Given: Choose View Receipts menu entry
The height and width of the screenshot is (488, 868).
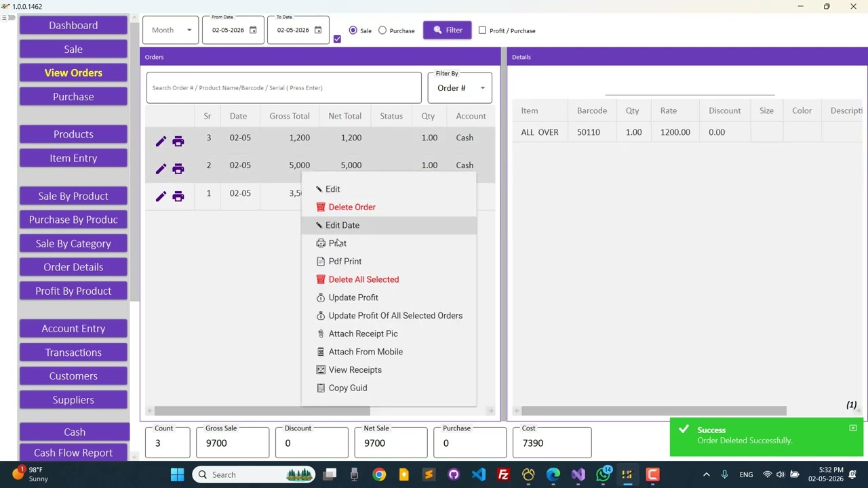Looking at the screenshot, I should [x=389, y=370].
